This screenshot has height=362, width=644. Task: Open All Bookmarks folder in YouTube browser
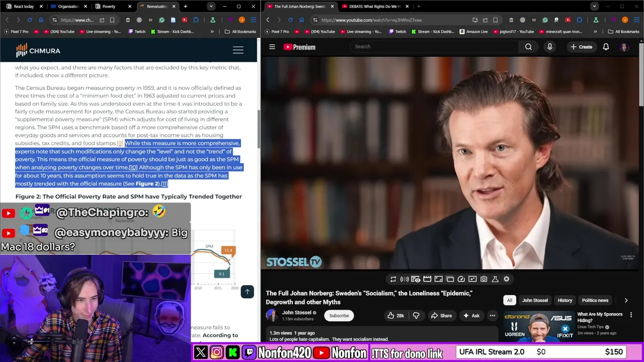point(624,32)
